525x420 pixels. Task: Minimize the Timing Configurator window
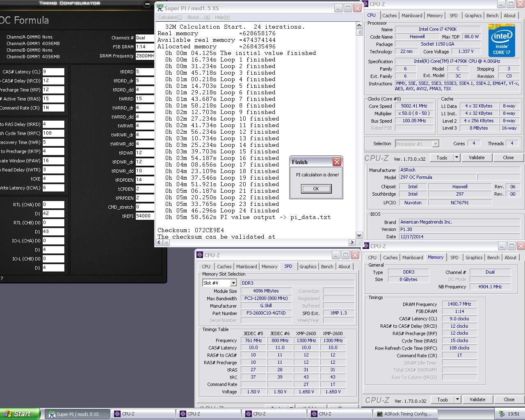pyautogui.click(x=147, y=4)
